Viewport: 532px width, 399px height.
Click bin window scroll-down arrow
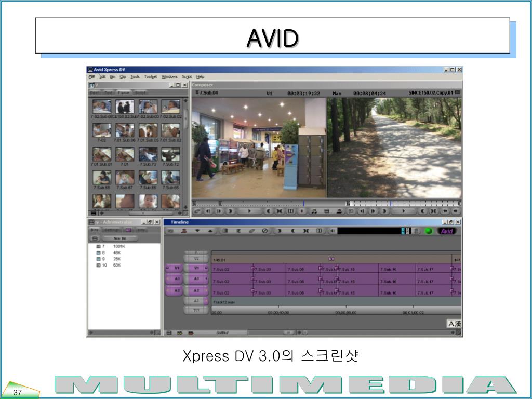[x=185, y=207]
